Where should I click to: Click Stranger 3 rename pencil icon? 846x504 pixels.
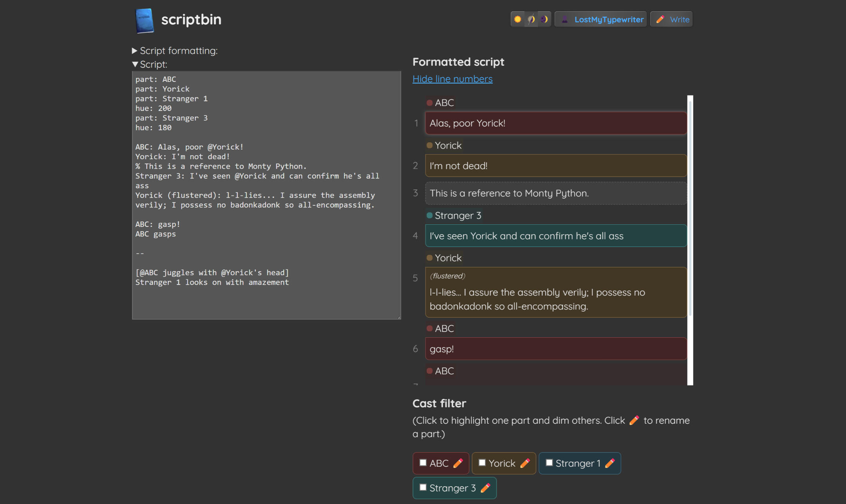(485, 488)
